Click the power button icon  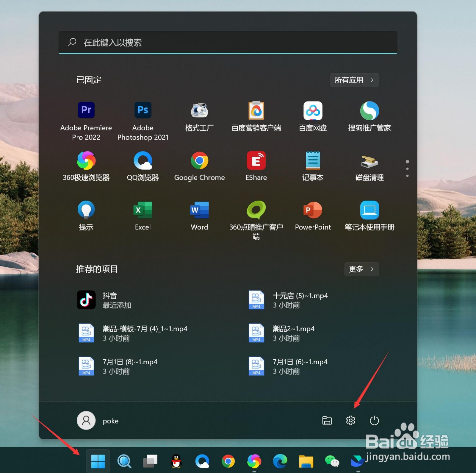pyautogui.click(x=374, y=421)
